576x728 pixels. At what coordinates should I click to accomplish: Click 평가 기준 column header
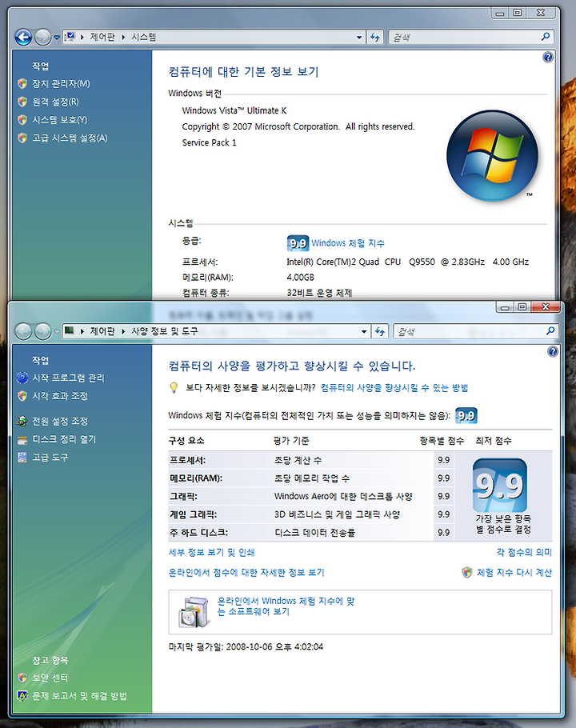[x=291, y=441]
